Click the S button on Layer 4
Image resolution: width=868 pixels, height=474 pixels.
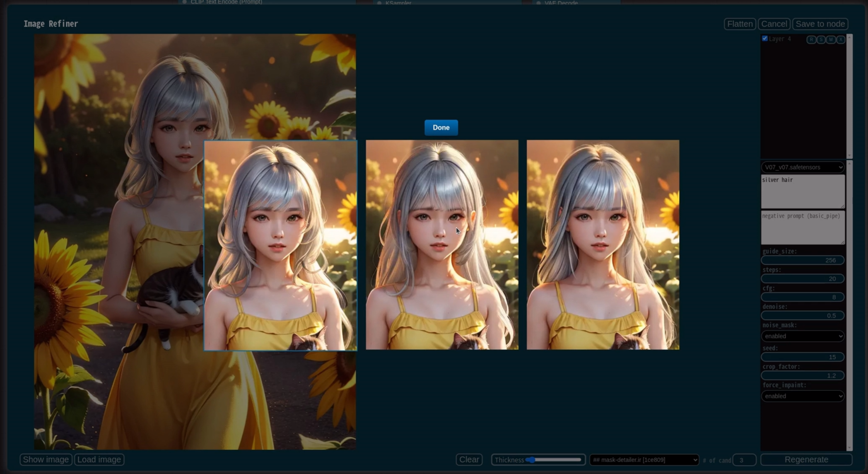(x=821, y=39)
